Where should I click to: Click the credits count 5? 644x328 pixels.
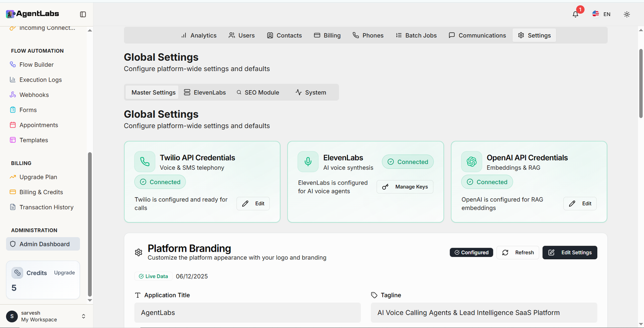14,288
